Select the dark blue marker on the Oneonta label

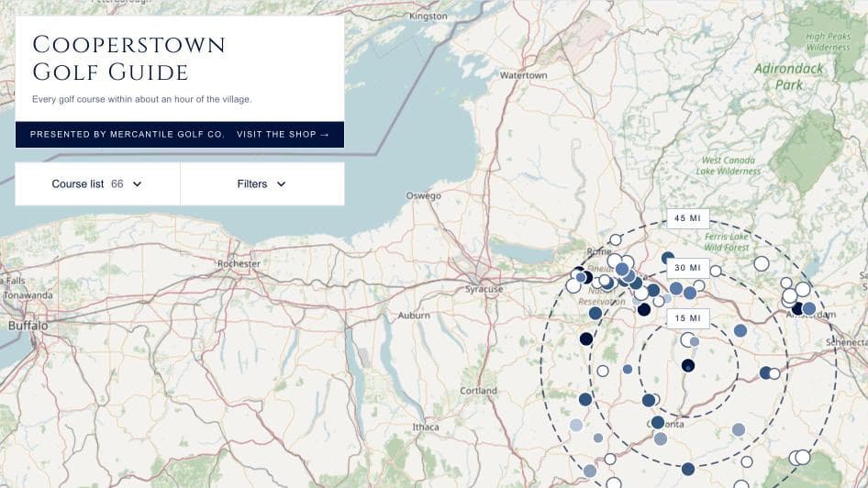click(x=658, y=423)
